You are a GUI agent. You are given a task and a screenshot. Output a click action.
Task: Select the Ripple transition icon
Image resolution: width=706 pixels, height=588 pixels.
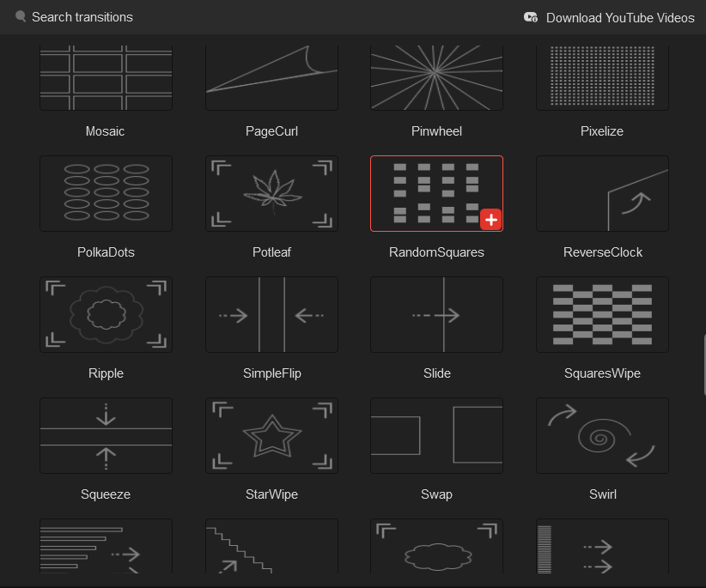tap(106, 314)
